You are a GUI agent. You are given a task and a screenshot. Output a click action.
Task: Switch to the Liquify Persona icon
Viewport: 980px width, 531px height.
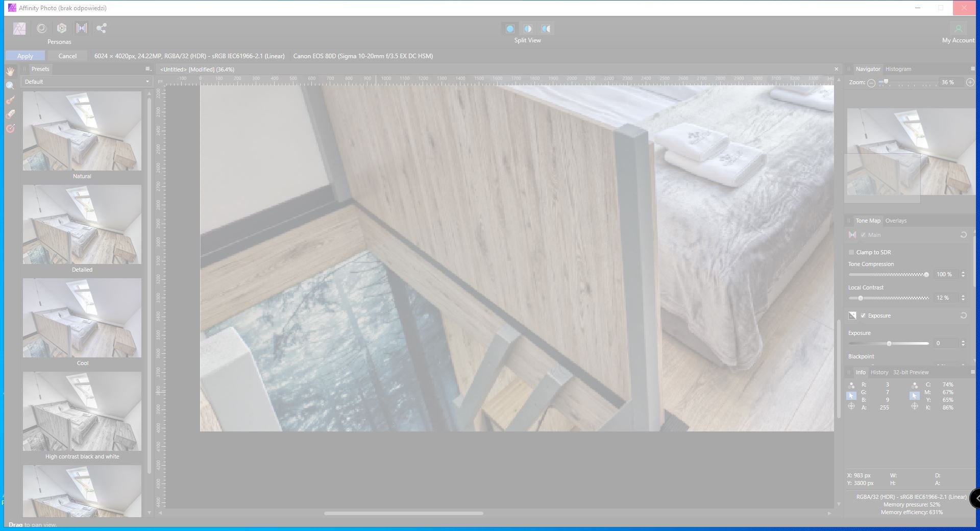[42, 29]
